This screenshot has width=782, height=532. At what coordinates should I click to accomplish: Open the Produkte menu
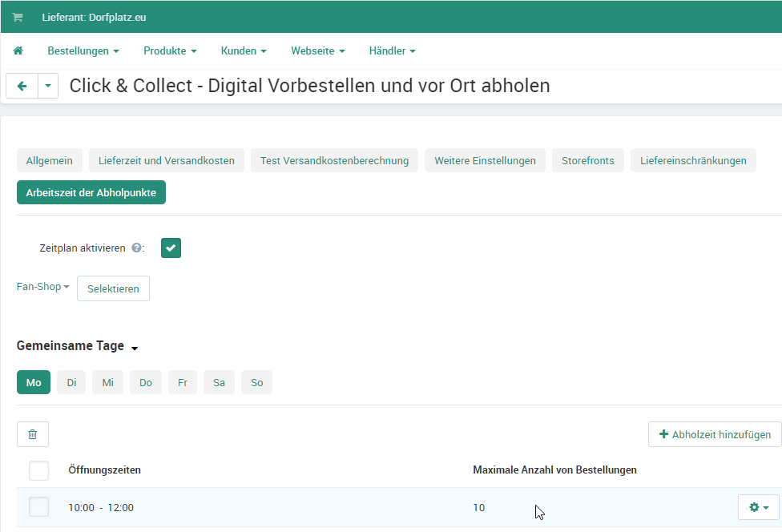click(x=170, y=50)
